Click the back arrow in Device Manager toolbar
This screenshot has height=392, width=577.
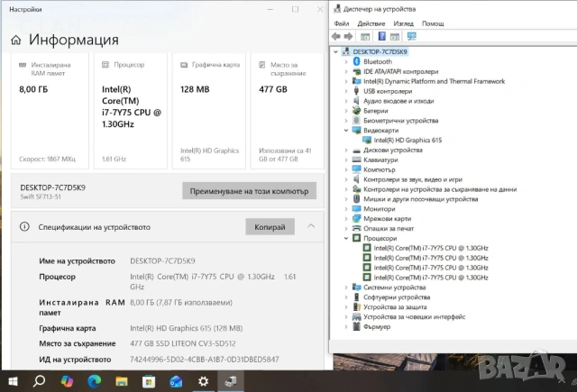[336, 36]
